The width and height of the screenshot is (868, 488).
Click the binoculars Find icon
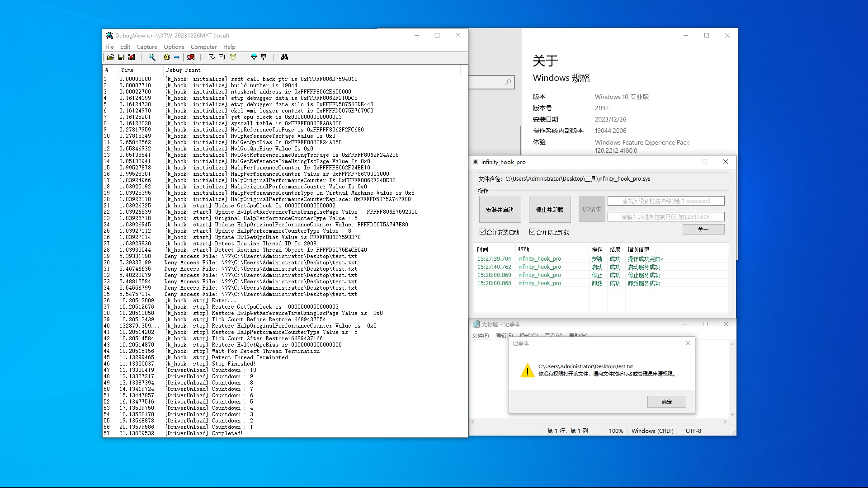(x=284, y=57)
